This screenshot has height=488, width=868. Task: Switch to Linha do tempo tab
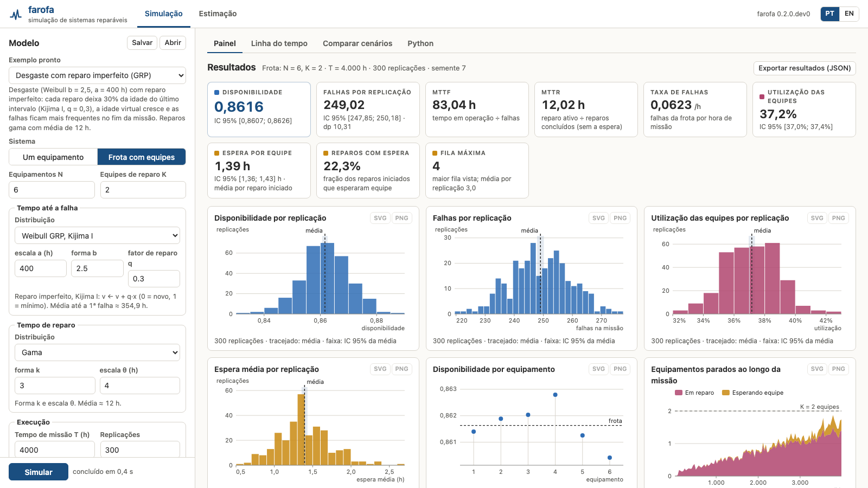click(x=279, y=43)
